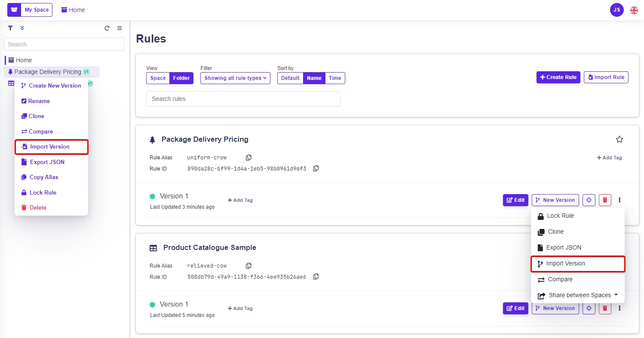Collapse all using the double chevron icon
Screen dimensions: 644x338
click(x=22, y=28)
